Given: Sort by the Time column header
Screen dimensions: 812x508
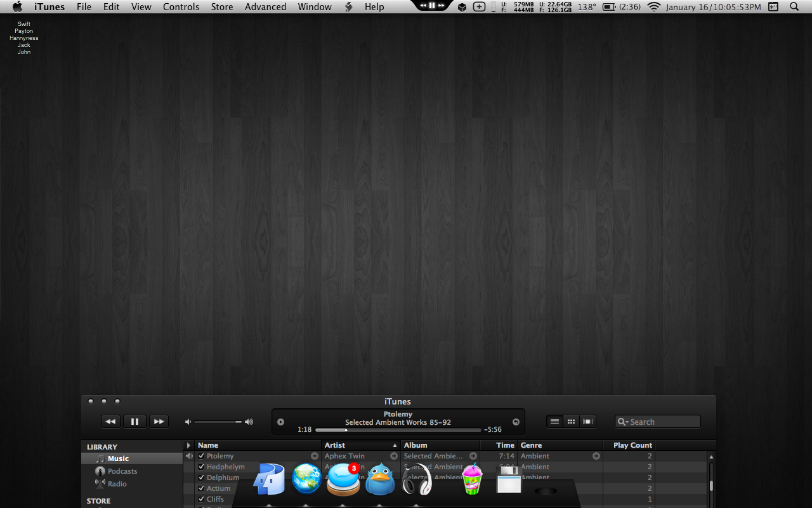Looking at the screenshot, I should pyautogui.click(x=499, y=445).
